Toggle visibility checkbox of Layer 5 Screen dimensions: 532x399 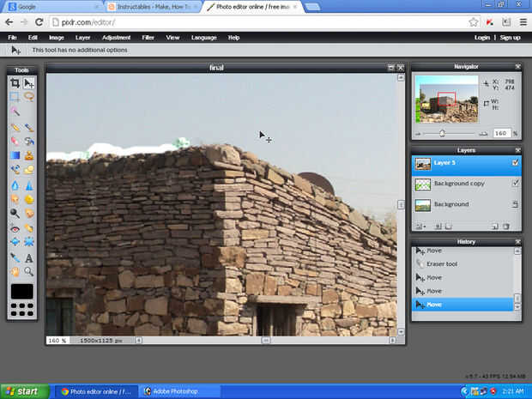(515, 162)
